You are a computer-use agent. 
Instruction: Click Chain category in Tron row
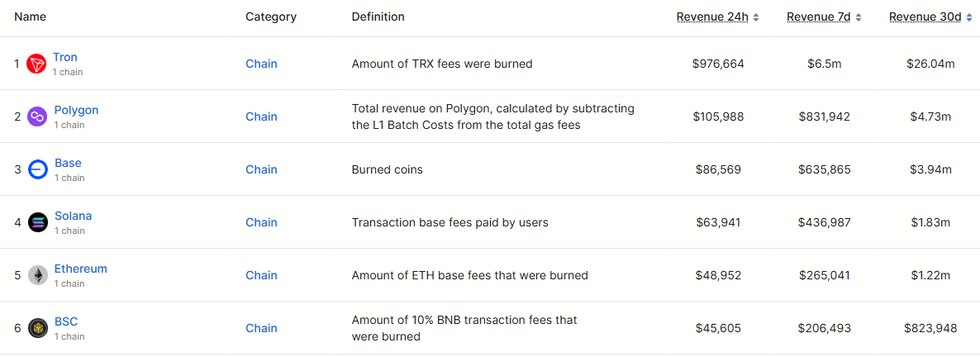tap(261, 64)
